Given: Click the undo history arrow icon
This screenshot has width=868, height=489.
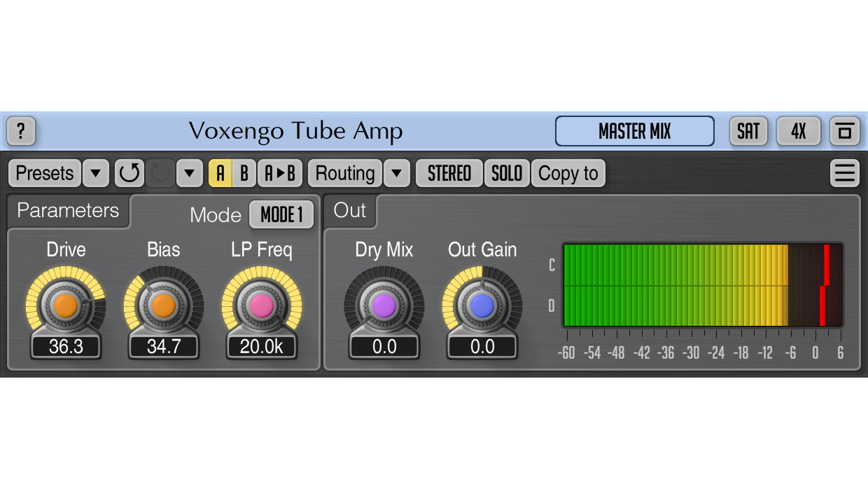Looking at the screenshot, I should (x=129, y=173).
